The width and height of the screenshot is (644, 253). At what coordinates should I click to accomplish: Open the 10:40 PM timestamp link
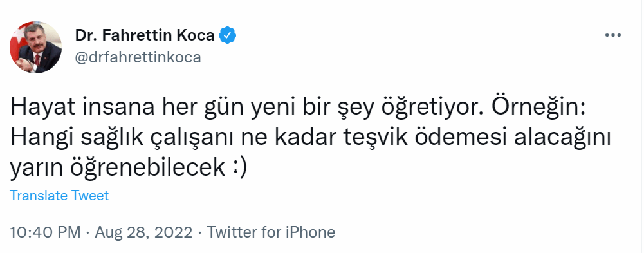point(45,232)
